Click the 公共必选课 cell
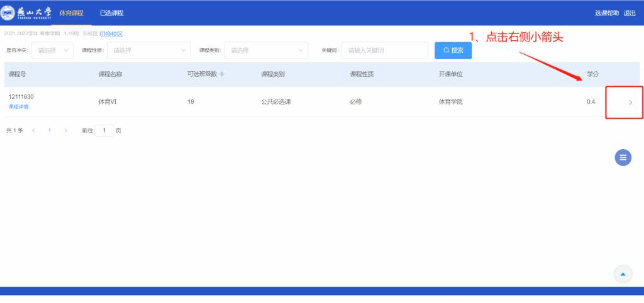Screen dimensions: 644x303 coord(276,102)
